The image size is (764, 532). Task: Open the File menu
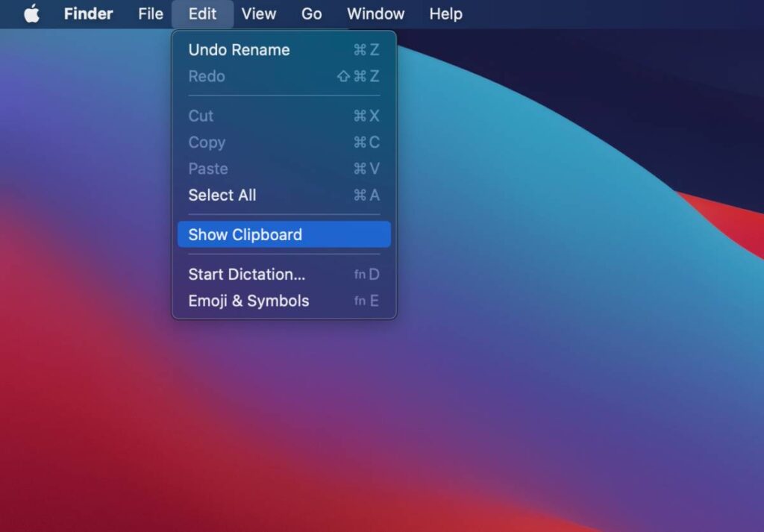[149, 13]
